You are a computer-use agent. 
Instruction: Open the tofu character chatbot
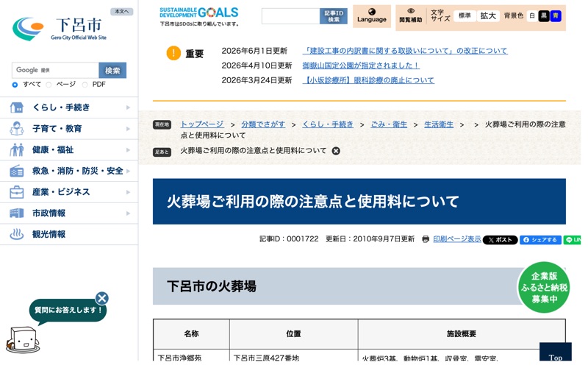(23, 340)
